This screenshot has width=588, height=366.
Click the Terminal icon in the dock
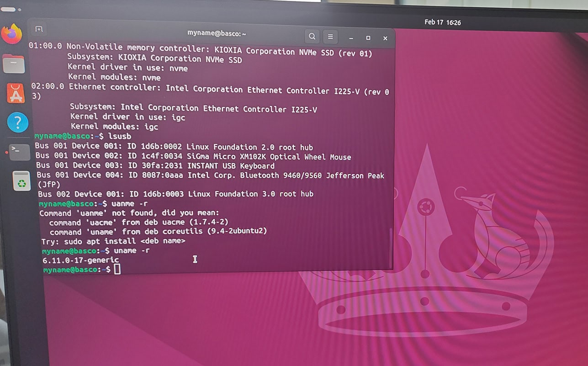[20, 151]
